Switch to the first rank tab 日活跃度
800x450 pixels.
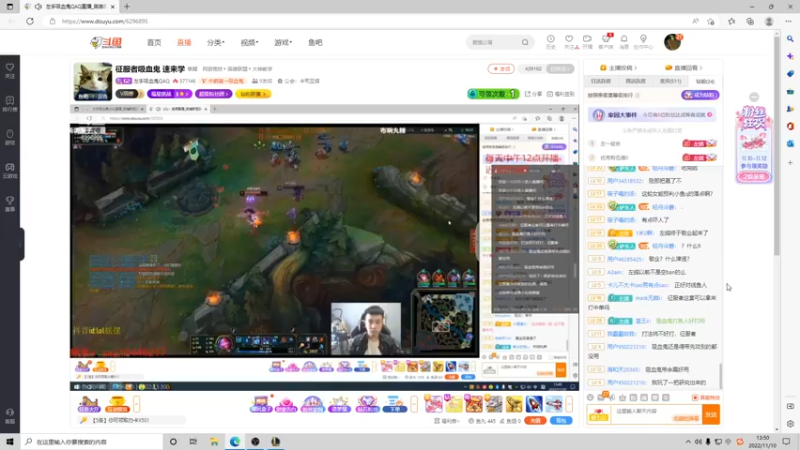(601, 81)
